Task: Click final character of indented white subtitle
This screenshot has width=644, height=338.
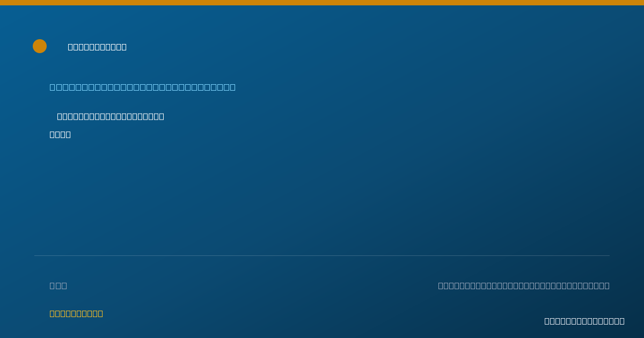Action: [x=162, y=116]
